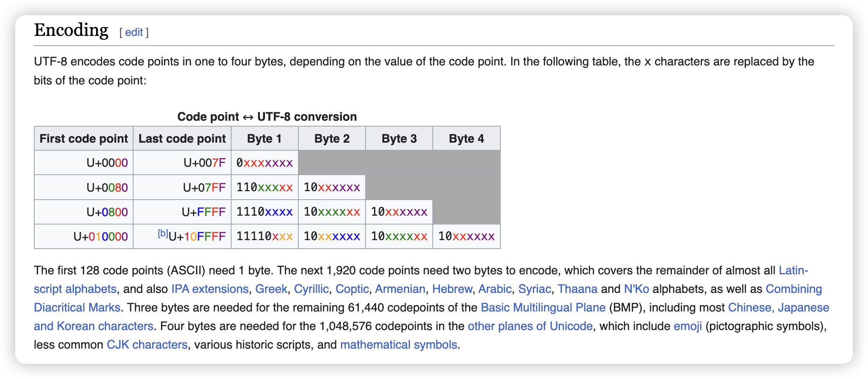Follow other planes of Unicode link

pos(530,326)
